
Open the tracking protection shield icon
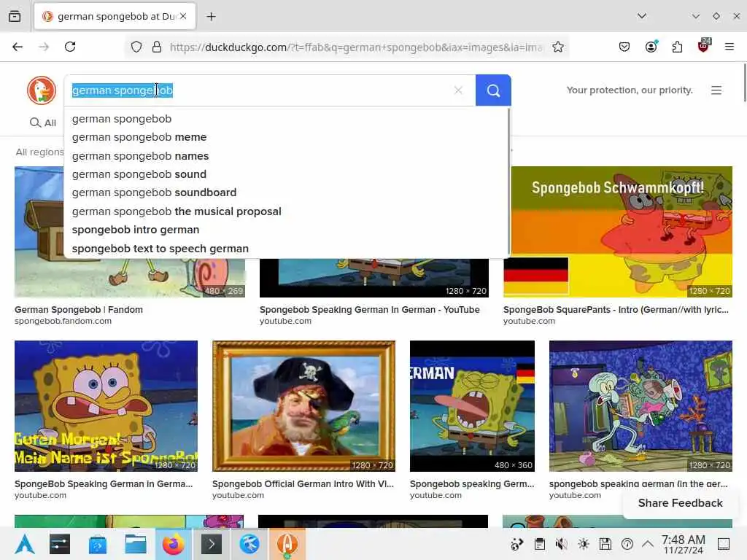(136, 47)
